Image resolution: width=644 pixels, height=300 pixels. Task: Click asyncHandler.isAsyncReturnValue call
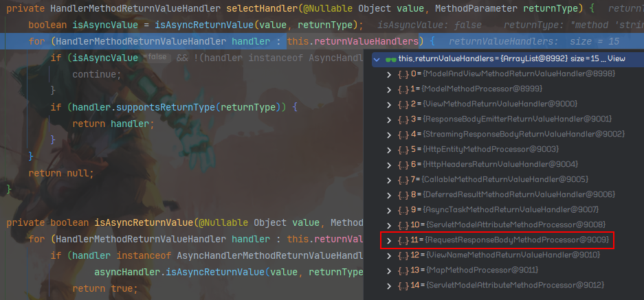click(179, 272)
